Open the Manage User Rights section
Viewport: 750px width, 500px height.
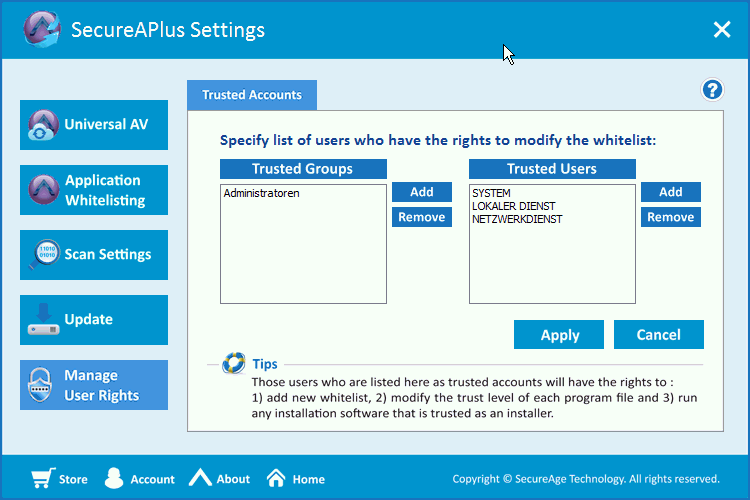click(x=94, y=385)
